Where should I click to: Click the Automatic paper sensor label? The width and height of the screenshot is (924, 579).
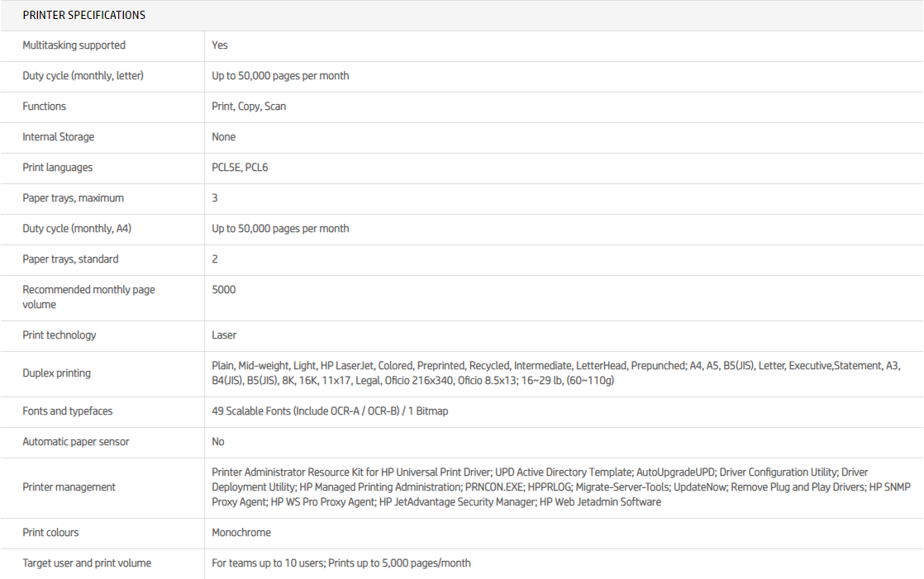[x=75, y=442]
